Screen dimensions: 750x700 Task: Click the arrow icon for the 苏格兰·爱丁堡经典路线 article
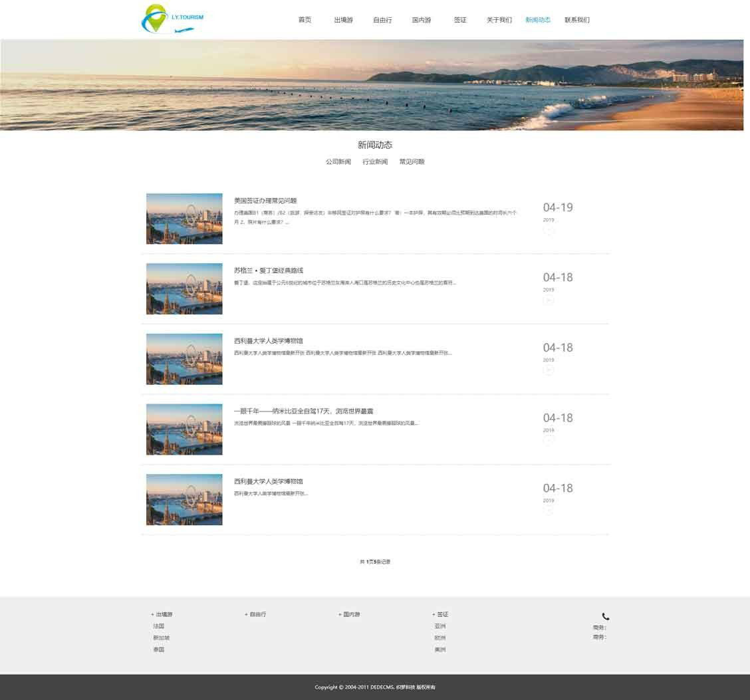pos(549,300)
